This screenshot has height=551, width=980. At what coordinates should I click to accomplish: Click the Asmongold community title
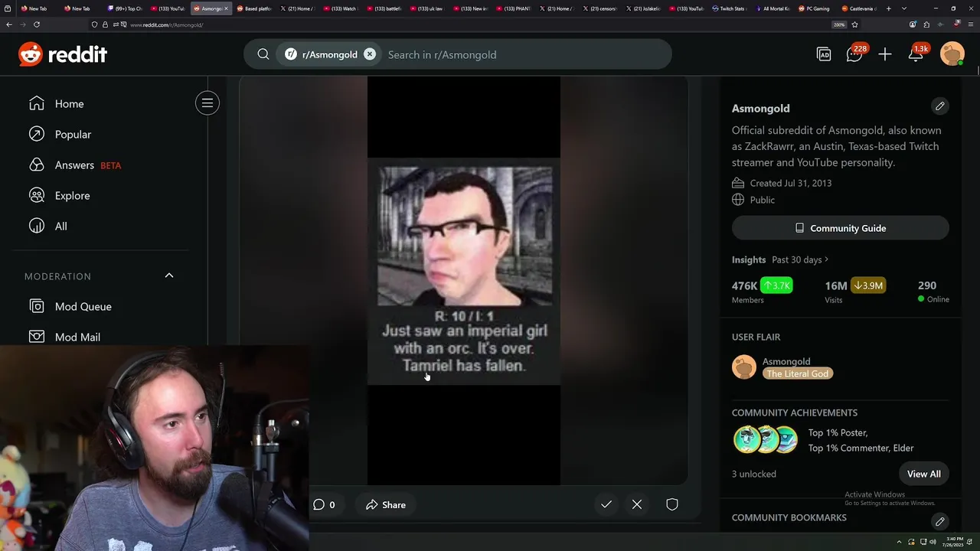(x=760, y=108)
